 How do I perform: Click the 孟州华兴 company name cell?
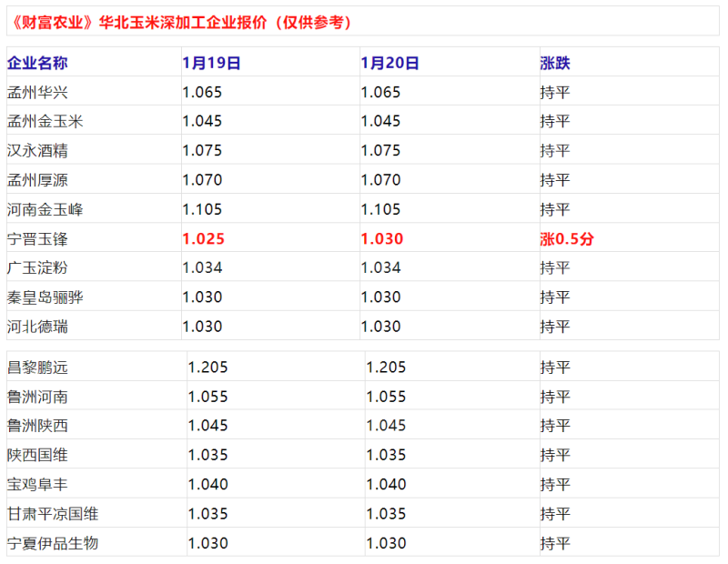37,92
